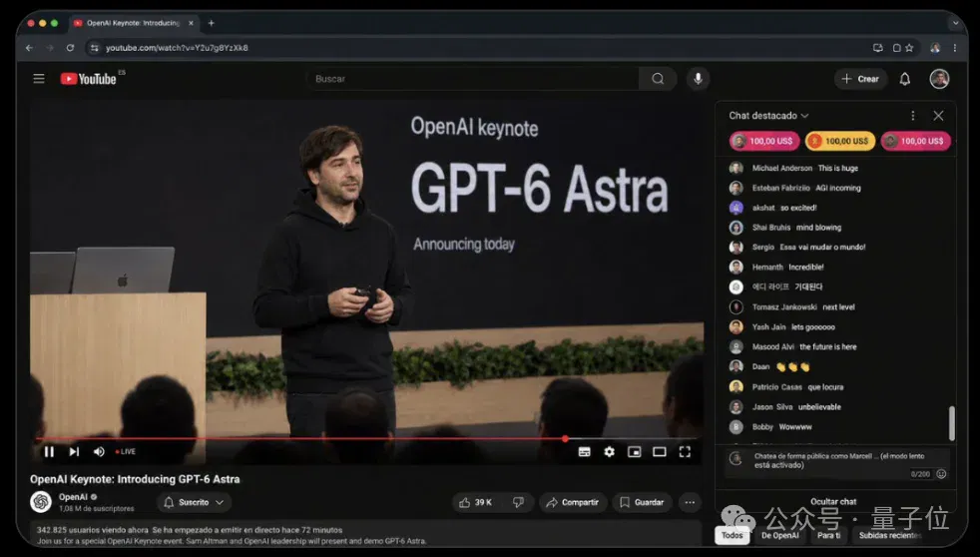Switch to miniplayer mode

635,452
